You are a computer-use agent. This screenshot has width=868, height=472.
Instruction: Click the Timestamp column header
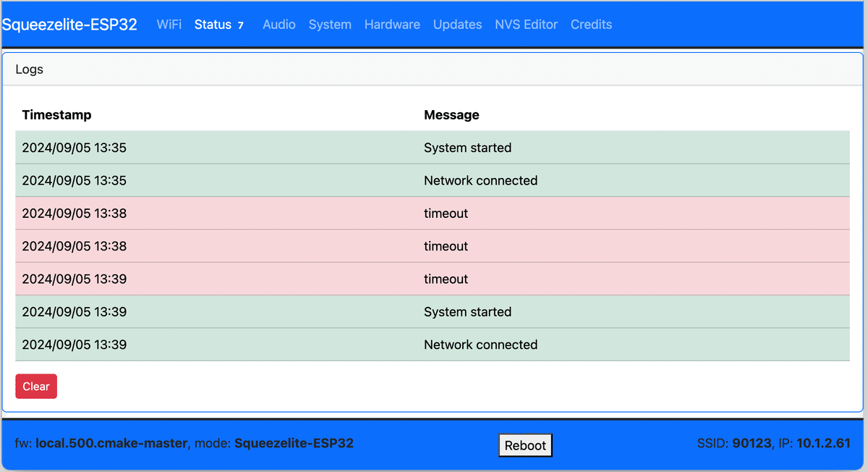coord(56,115)
